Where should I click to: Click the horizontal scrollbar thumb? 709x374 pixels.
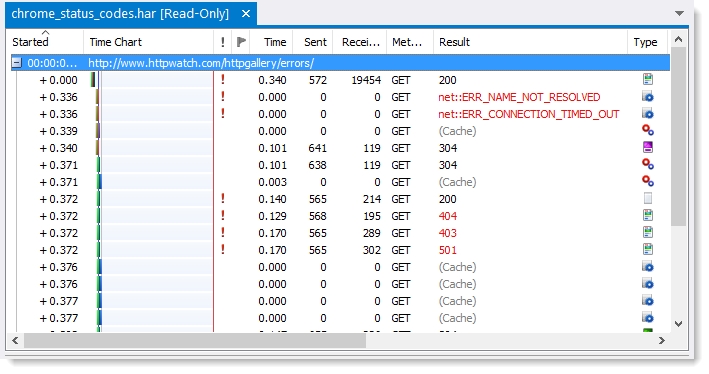click(194, 341)
